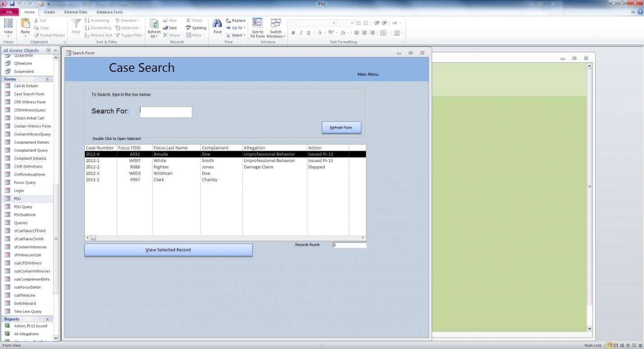Click Remove Sort in Sort & Filter
Image resolution: width=644 pixels, height=349 pixels.
98,35
